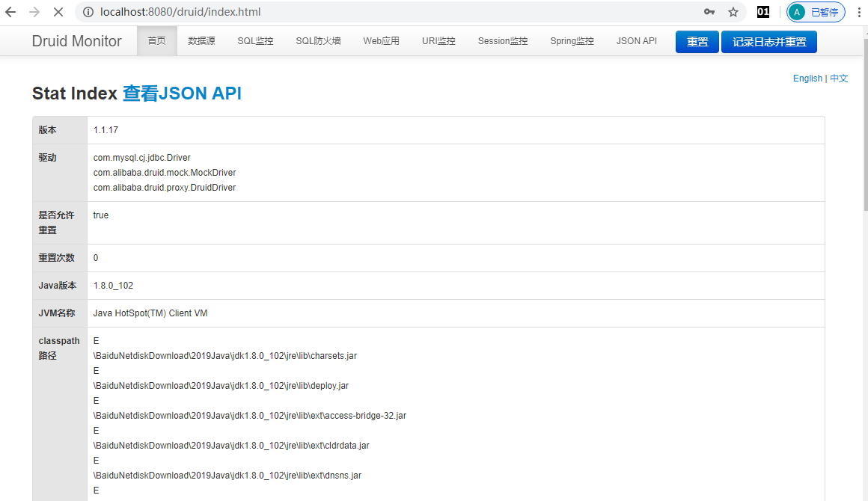Viewport: 868px width, 501px height.
Task: Click the classpath路径 row label
Action: click(x=58, y=348)
